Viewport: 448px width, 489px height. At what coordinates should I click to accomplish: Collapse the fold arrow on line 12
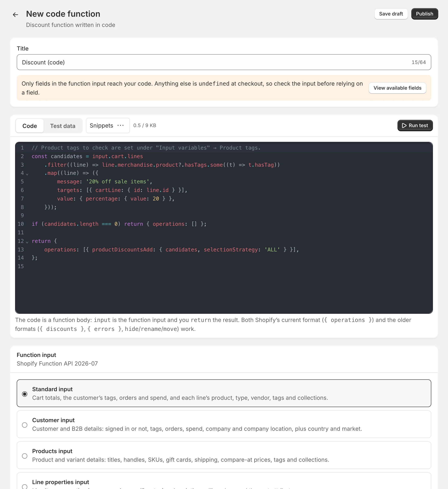click(27, 242)
